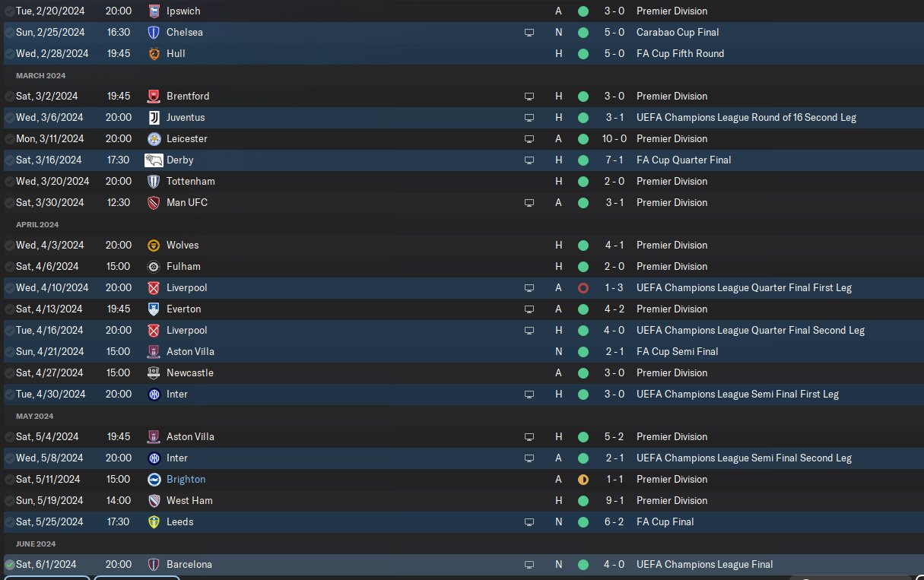Click the APRIL 2024 month header

tap(37, 225)
